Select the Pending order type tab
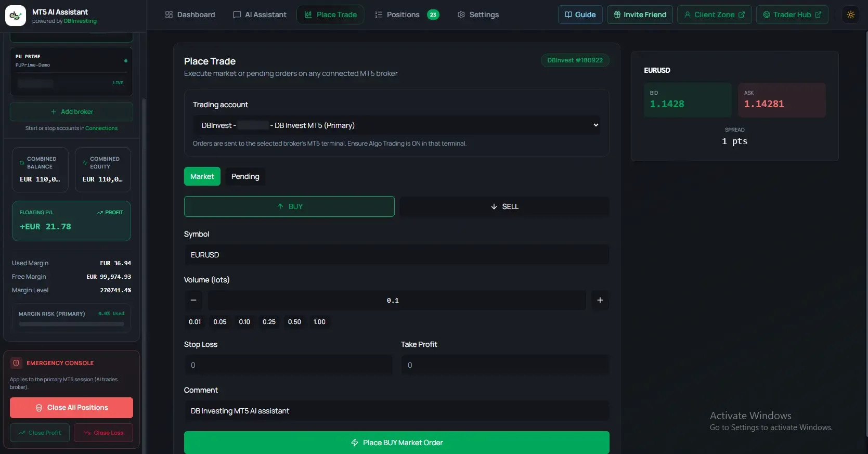 tap(245, 176)
